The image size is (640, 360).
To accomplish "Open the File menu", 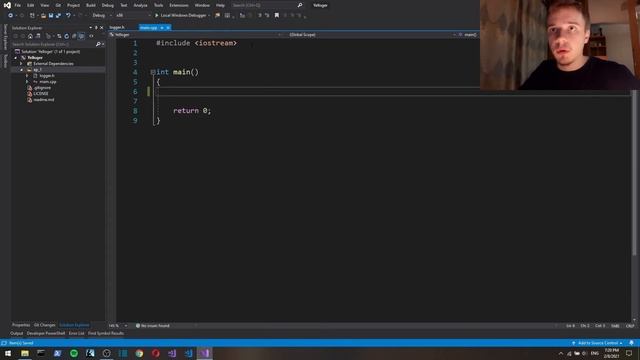I will click(18, 5).
